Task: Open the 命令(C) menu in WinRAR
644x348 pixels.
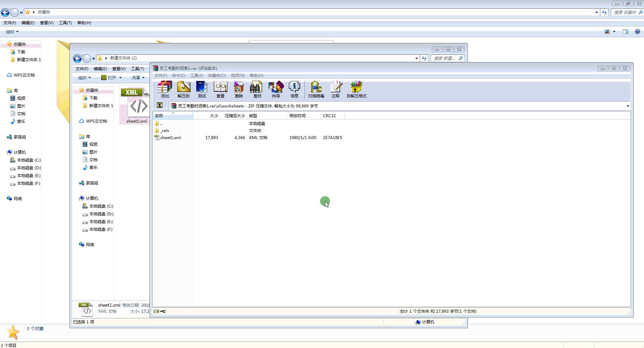Action: (178, 76)
